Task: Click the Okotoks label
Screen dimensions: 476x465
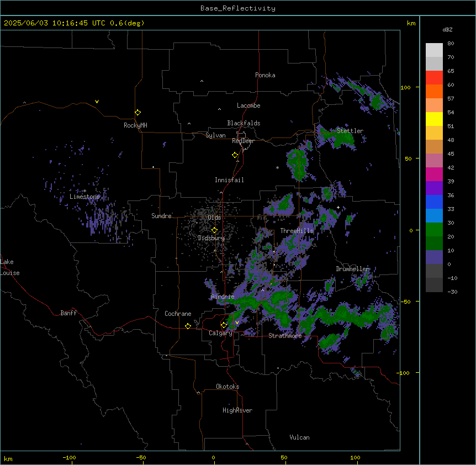Action: (228, 387)
